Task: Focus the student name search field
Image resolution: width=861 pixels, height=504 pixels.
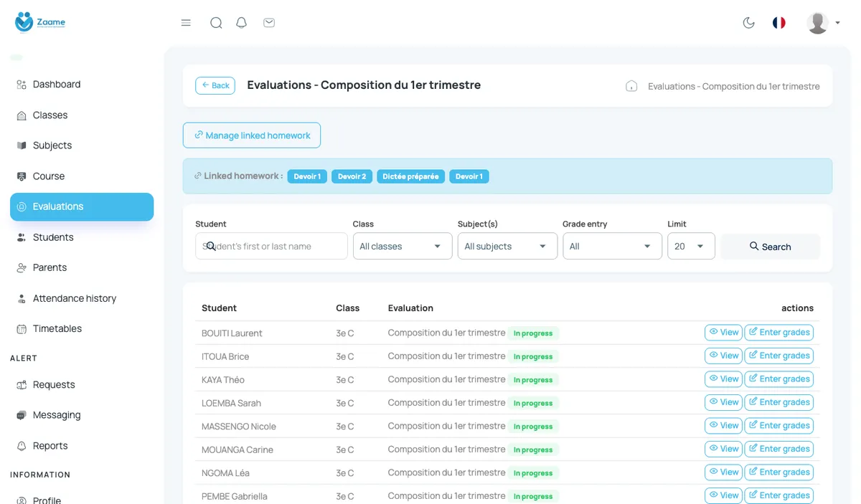Action: [x=271, y=246]
